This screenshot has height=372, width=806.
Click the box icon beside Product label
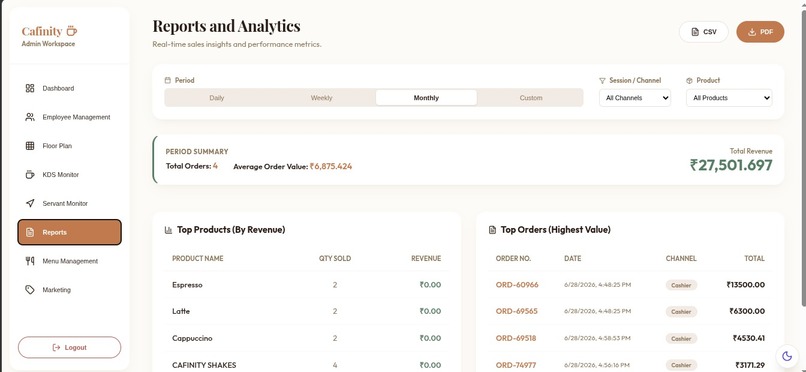coord(689,81)
